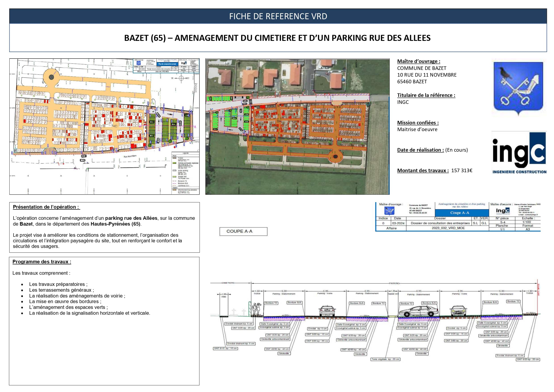Click the Légende box on the site plan
Screen dimensions: 554x392
coord(185,173)
